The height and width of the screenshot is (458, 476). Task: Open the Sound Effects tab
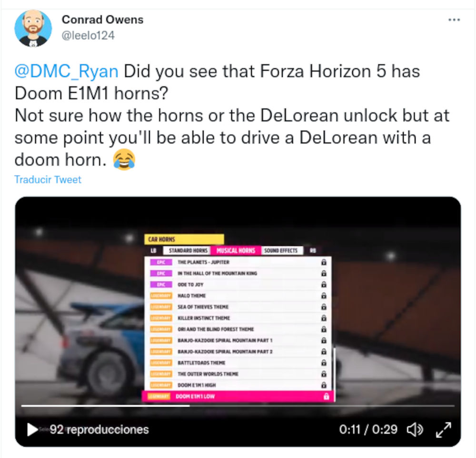click(281, 251)
